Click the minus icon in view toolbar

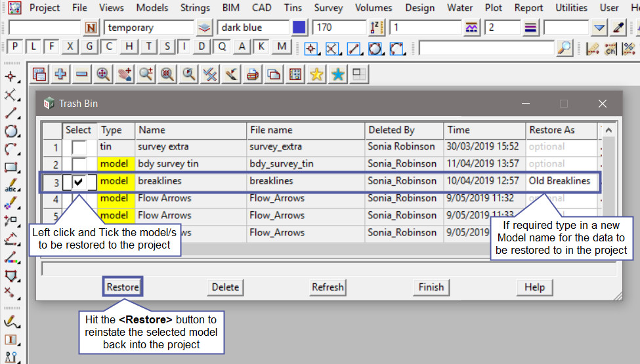coord(81,75)
